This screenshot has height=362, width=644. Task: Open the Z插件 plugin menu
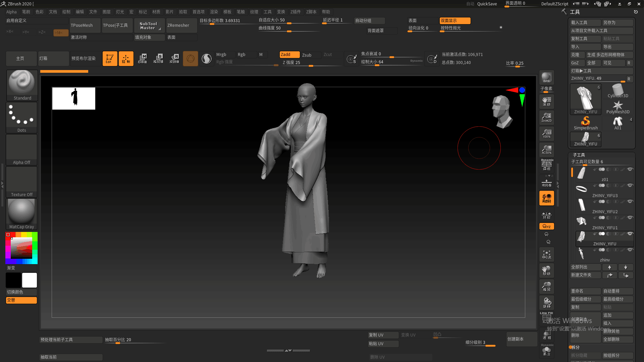point(295,12)
